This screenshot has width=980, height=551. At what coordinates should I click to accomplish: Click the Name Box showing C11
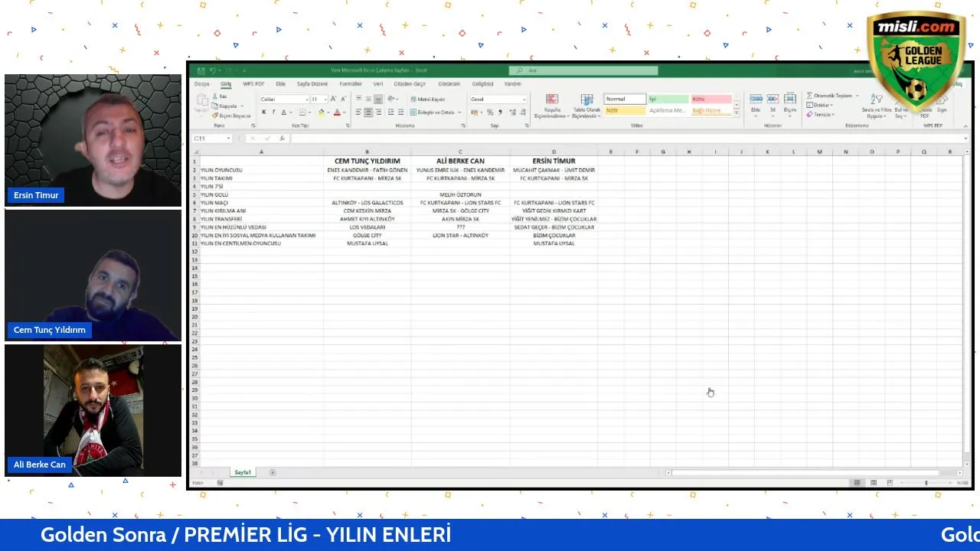click(211, 139)
